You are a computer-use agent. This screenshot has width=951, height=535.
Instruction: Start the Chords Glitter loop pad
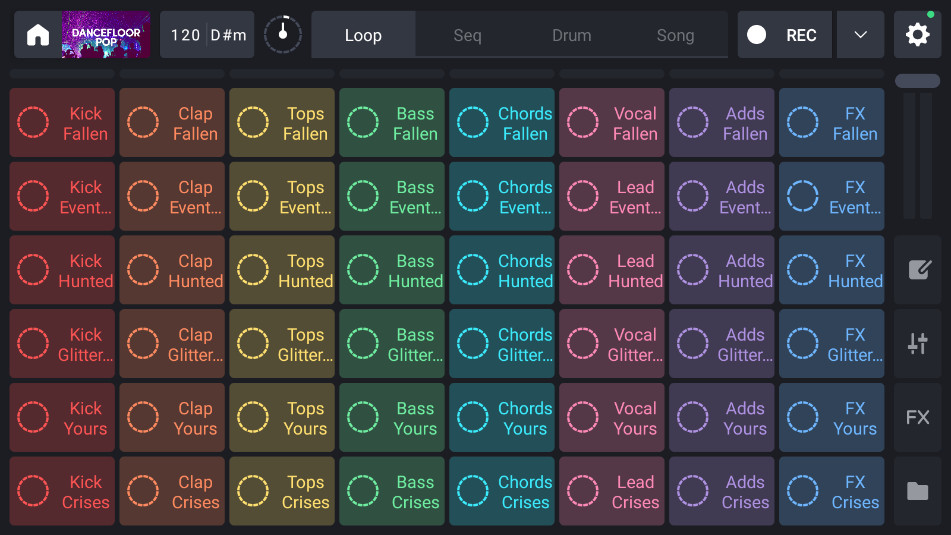click(x=502, y=344)
